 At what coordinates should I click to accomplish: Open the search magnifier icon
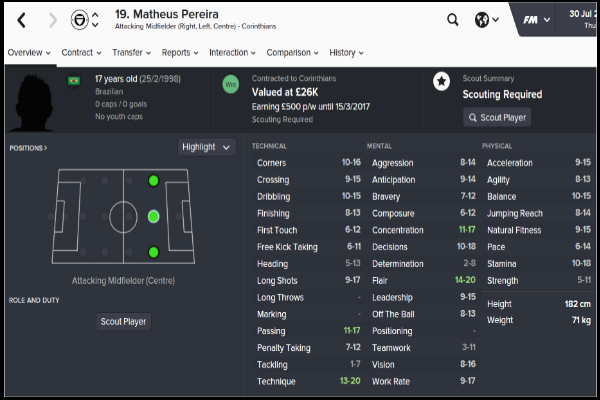[x=453, y=19]
